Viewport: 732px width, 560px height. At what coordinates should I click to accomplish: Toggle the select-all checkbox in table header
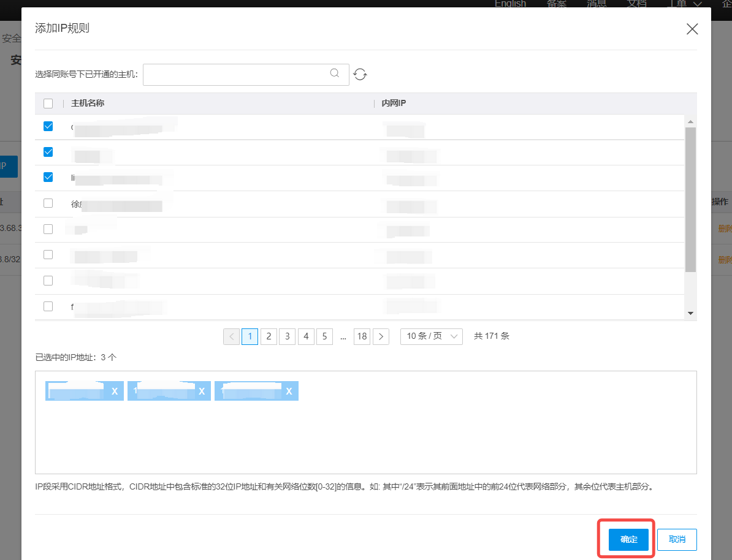48,103
